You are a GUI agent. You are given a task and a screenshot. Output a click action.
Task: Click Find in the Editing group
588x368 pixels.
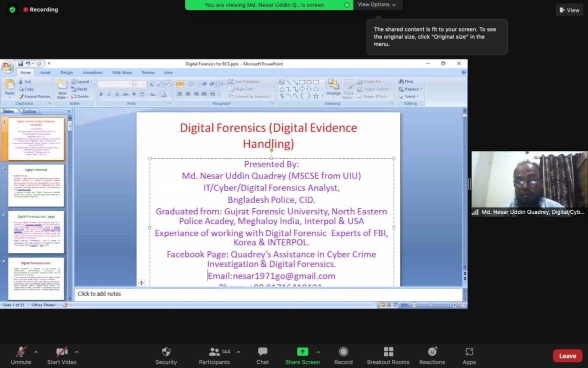coord(406,82)
